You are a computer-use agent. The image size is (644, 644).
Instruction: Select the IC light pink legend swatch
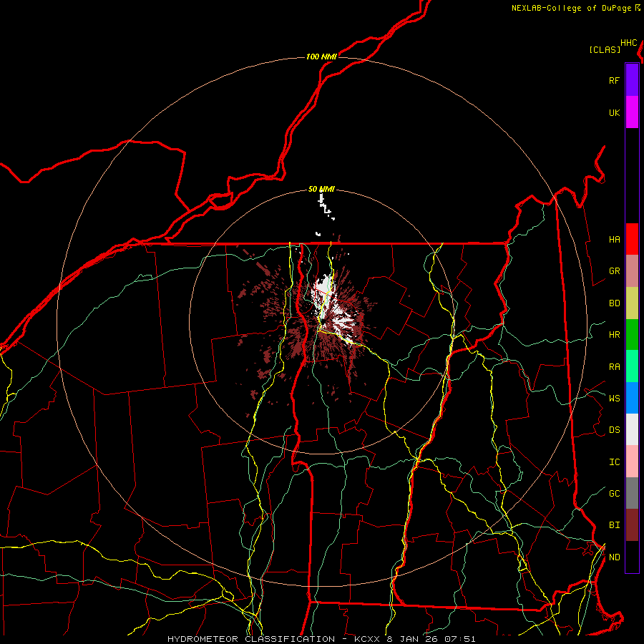coord(632,462)
